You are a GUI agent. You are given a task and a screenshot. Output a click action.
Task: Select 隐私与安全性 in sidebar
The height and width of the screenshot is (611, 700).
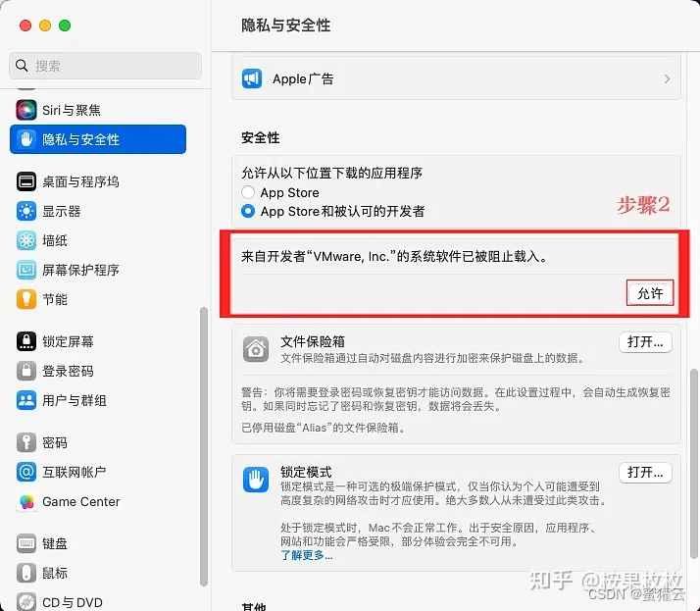pos(98,139)
